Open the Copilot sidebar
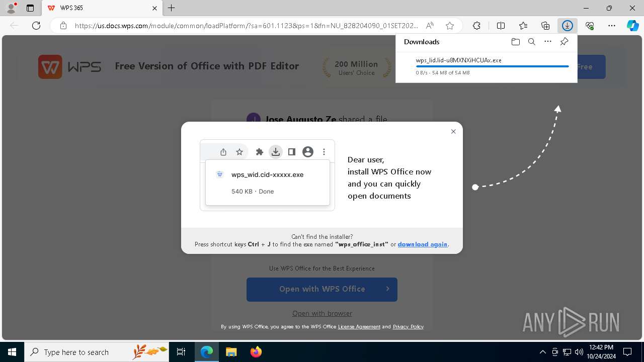This screenshot has width=644, height=362. [632, 26]
